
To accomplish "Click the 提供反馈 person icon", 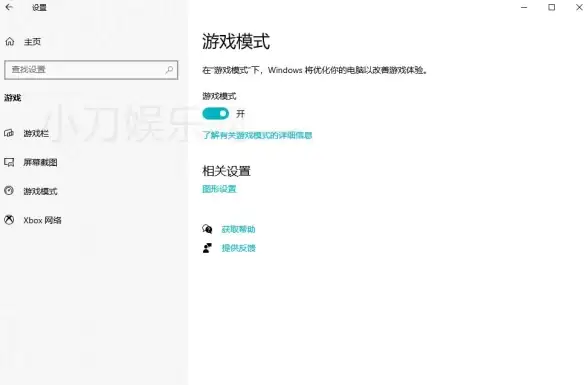I will pyautogui.click(x=207, y=248).
